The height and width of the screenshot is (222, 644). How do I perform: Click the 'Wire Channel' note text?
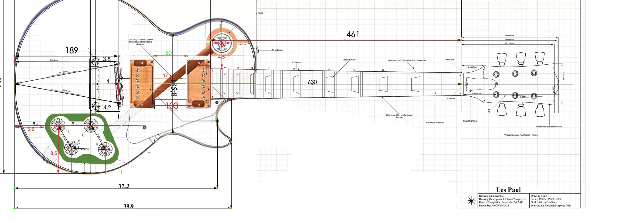[140, 42]
